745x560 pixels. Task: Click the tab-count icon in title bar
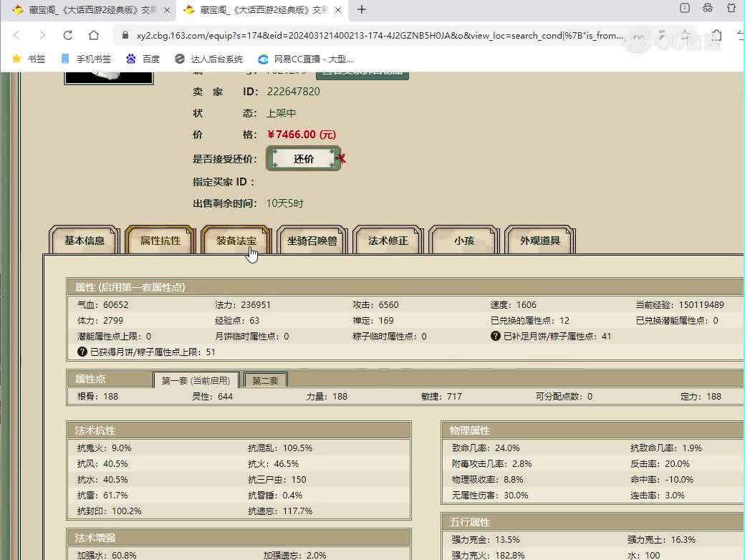[x=685, y=8]
